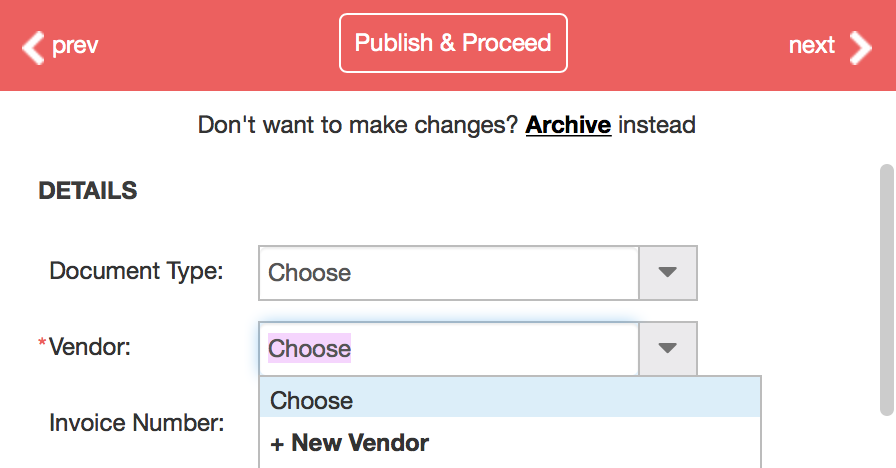Collapse the Vendor dropdown using its arrow
This screenshot has height=468, width=896.
667,348
